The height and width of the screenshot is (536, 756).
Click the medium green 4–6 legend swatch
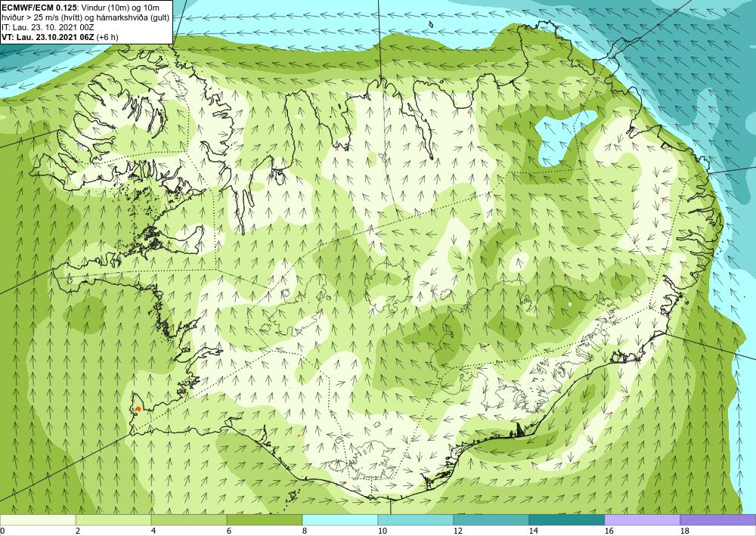[189, 519]
